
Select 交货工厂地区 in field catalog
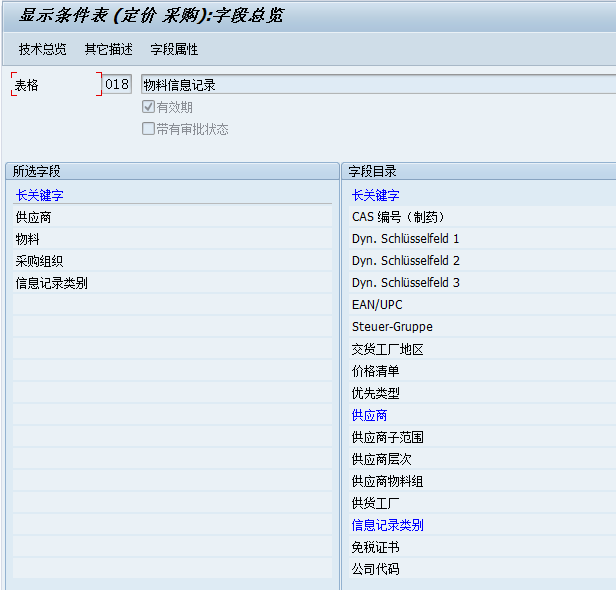coord(482,349)
